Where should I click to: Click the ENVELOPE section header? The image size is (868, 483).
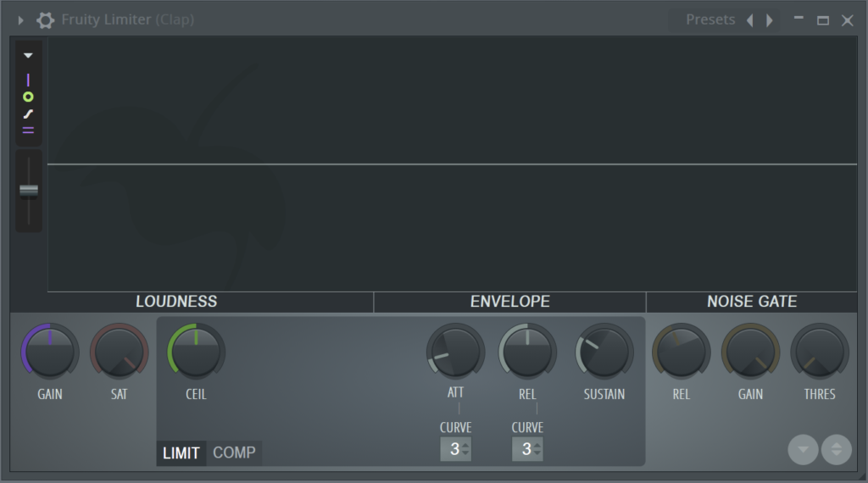(x=509, y=302)
